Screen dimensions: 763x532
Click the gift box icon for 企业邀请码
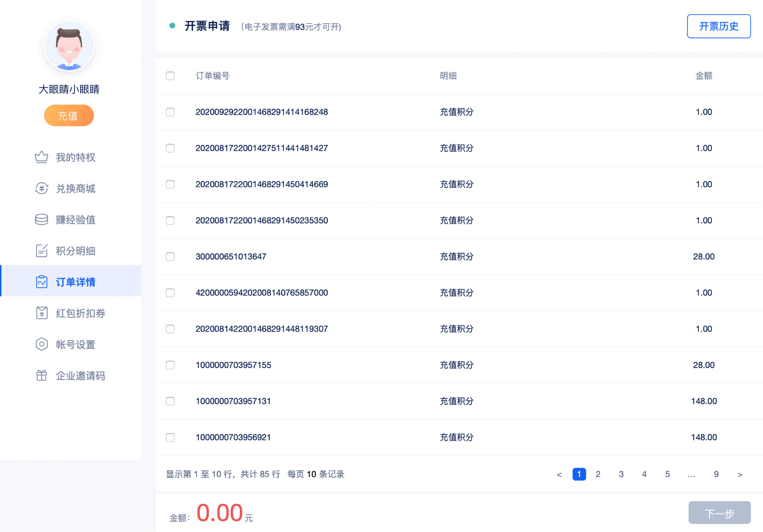click(42, 376)
